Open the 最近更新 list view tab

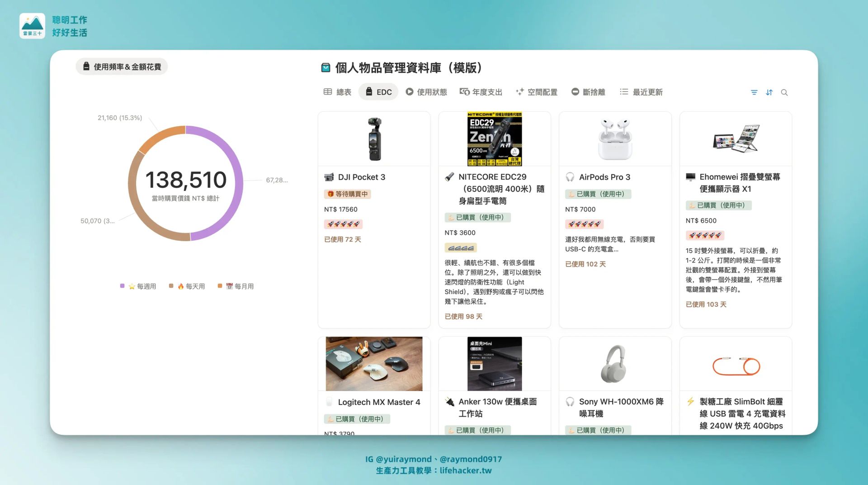tap(641, 92)
